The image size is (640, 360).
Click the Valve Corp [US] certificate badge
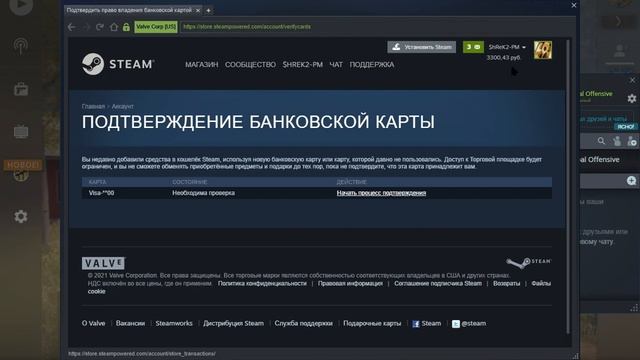point(156,27)
